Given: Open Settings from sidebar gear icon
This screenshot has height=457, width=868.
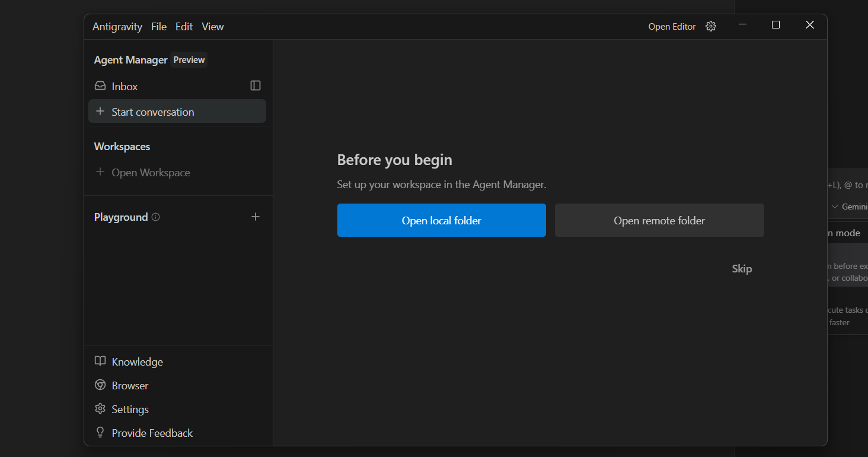Looking at the screenshot, I should (100, 409).
